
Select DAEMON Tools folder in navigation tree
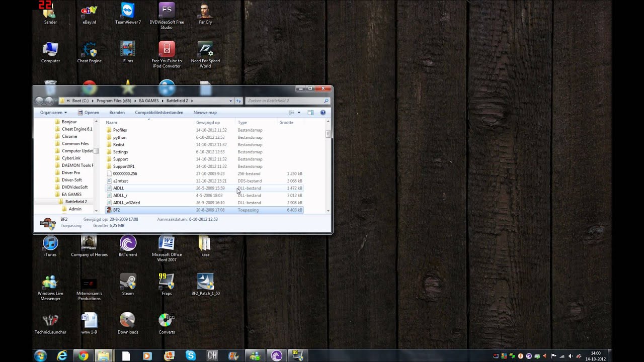tap(77, 165)
